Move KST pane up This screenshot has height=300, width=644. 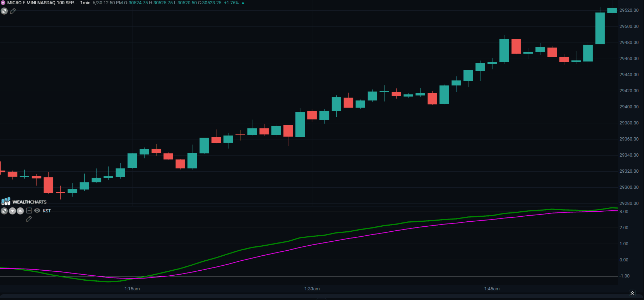click(x=20, y=211)
